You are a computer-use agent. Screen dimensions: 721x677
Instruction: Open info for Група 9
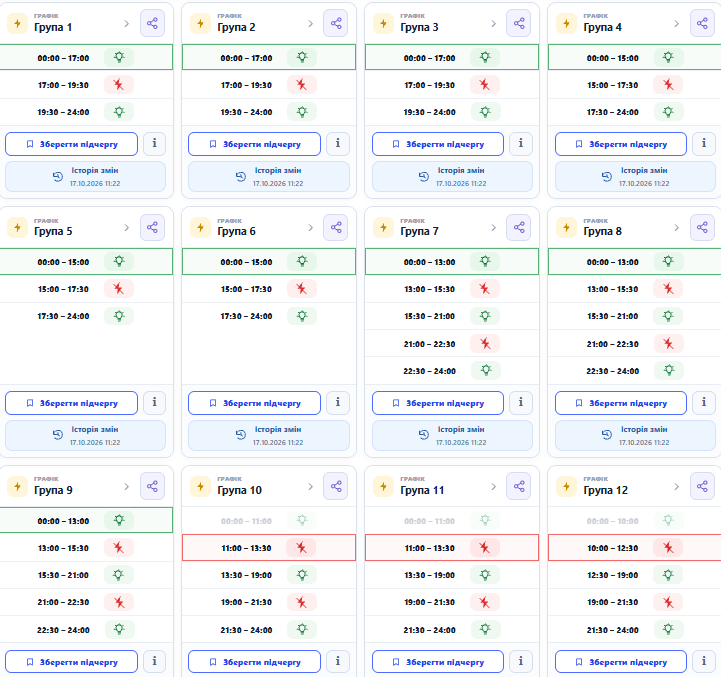pyautogui.click(x=154, y=662)
